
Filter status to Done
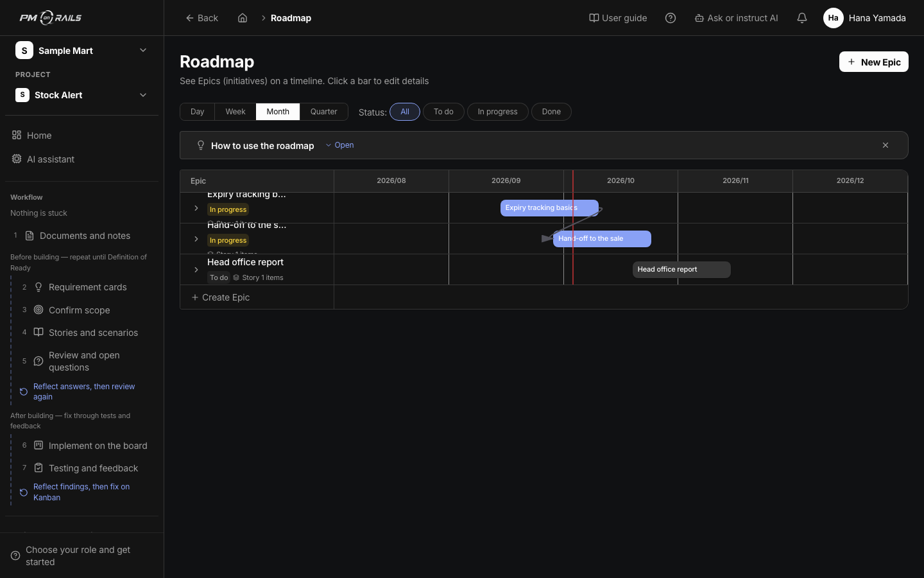pyautogui.click(x=551, y=112)
